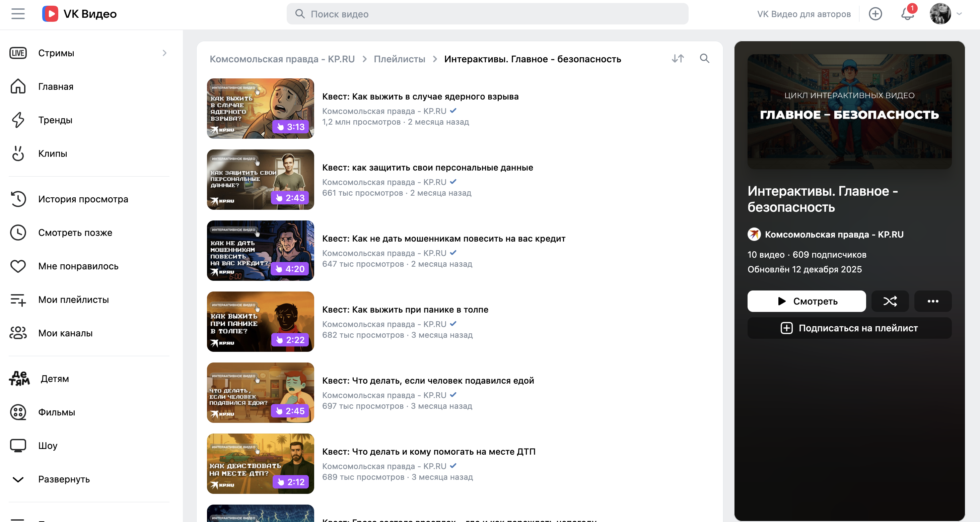The image size is (980, 522).
Task: Subscribe to playlist with Подписаться на плейлист
Action: coord(849,328)
